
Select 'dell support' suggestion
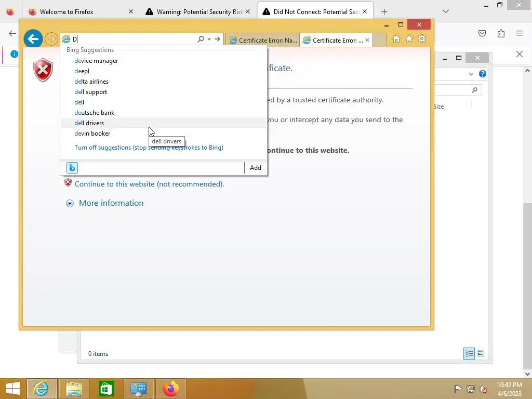164,92
